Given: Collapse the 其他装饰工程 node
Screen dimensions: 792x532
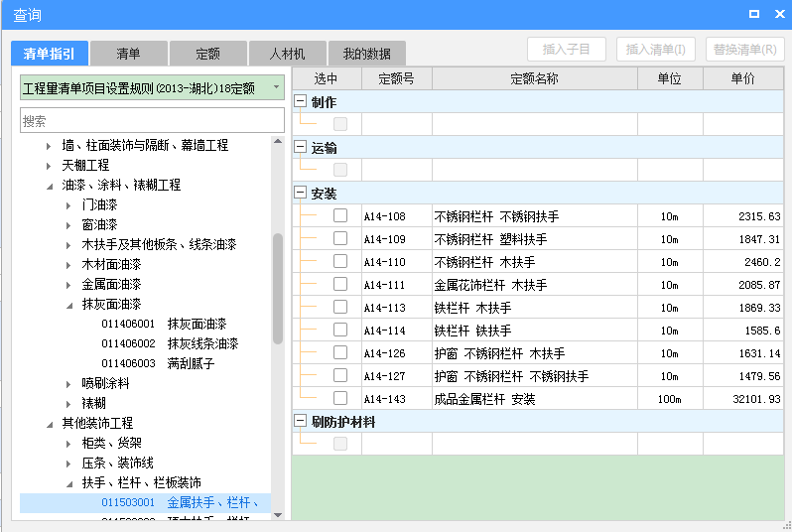Looking at the screenshot, I should click(50, 425).
